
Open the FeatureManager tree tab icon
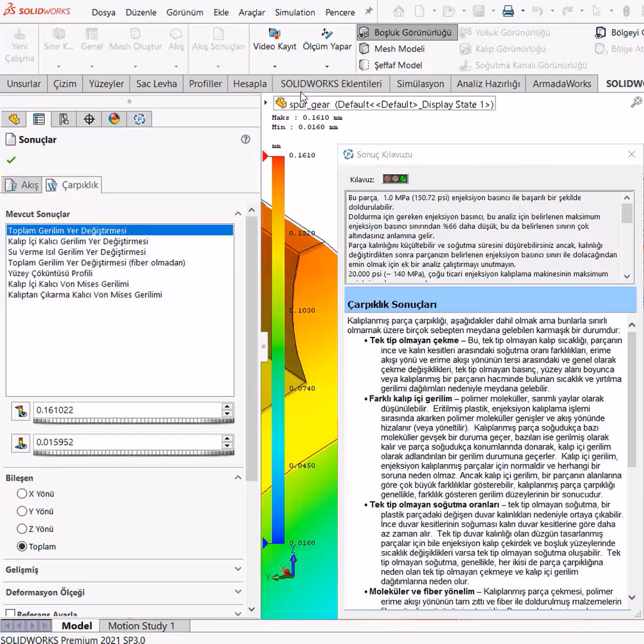coord(14,119)
